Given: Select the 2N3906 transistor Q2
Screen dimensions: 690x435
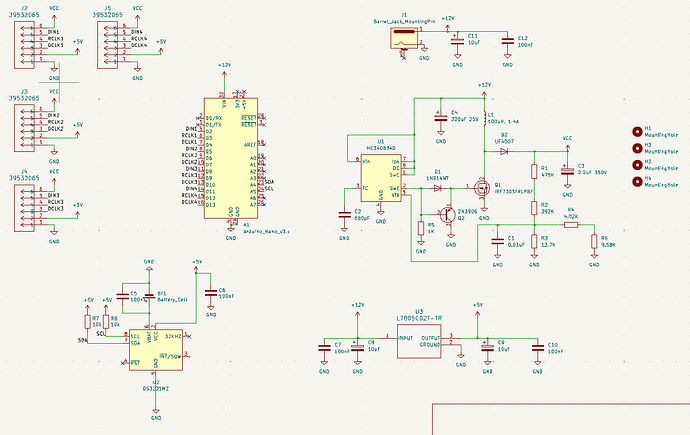Looking at the screenshot, I should [448, 214].
